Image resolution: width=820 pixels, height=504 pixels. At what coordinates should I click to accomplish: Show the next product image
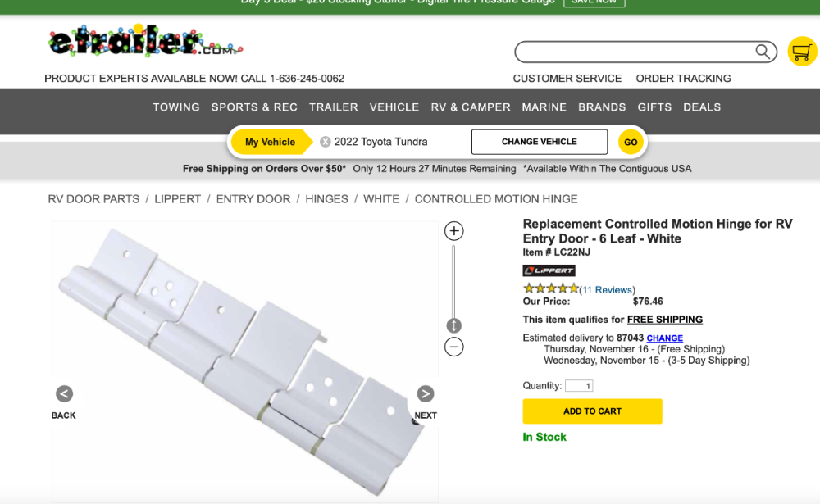425,393
